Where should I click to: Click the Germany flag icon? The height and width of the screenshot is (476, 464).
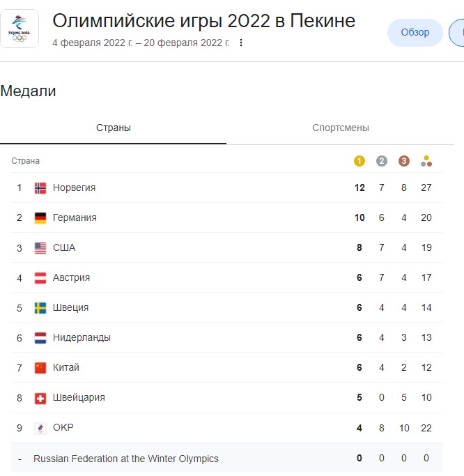coord(40,218)
